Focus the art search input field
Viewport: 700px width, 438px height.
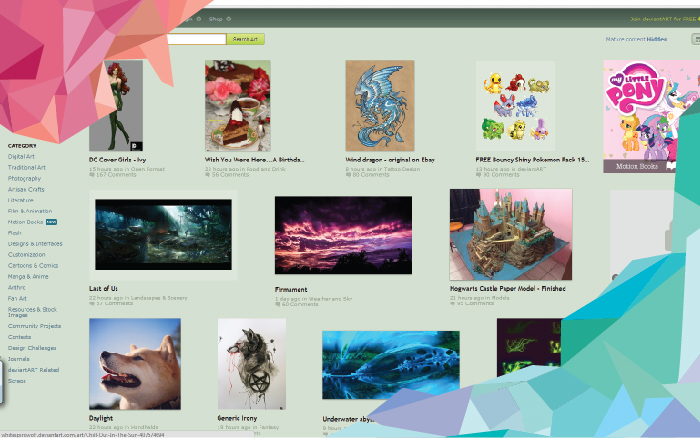196,39
